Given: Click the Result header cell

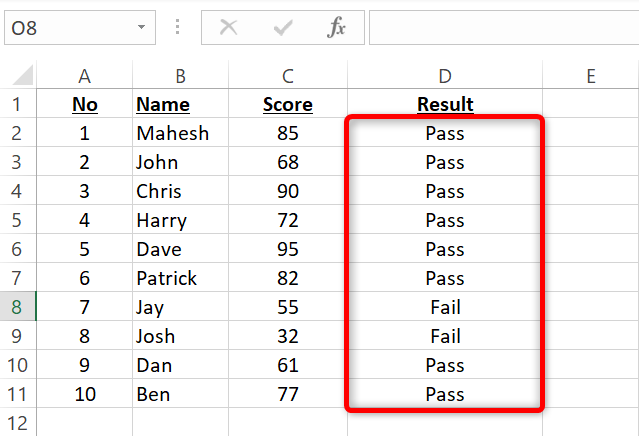Looking at the screenshot, I should point(445,104).
